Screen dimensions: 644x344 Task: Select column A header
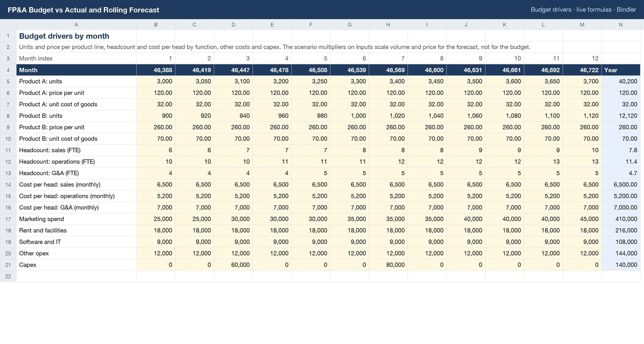(x=77, y=25)
